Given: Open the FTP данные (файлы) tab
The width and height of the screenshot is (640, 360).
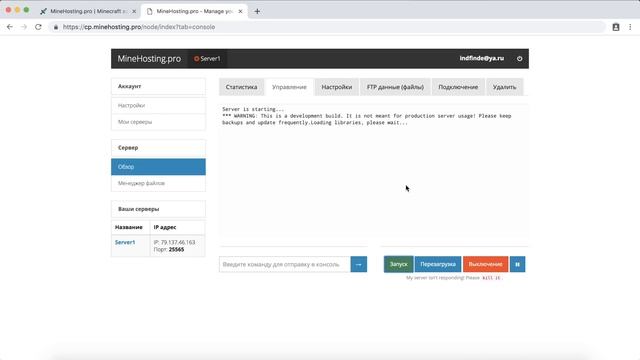Looking at the screenshot, I should [x=395, y=87].
